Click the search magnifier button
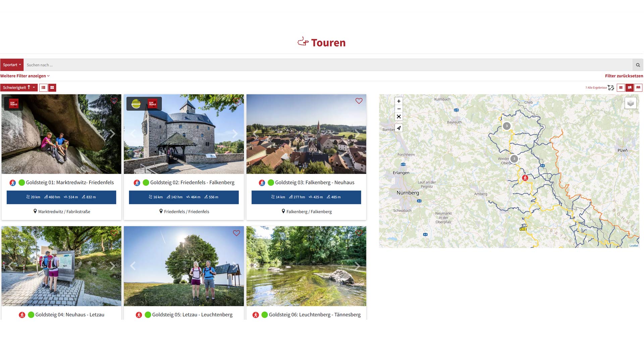This screenshot has height=362, width=644. [638, 65]
